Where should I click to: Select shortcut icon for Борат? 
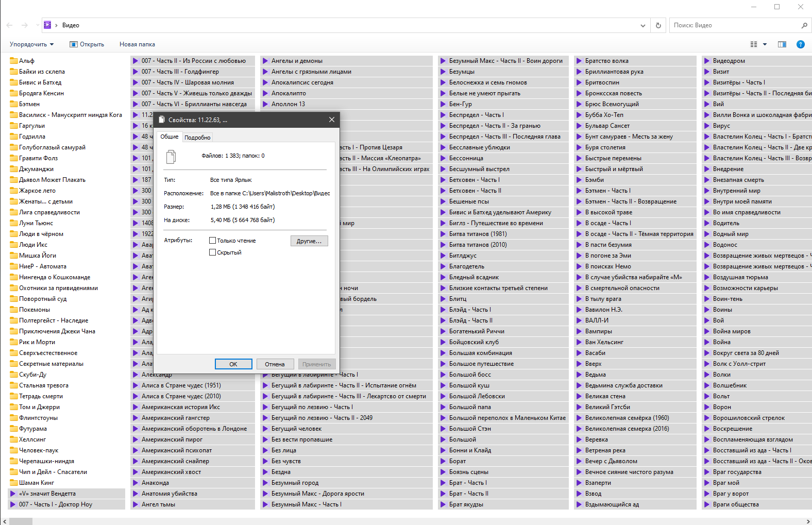(x=443, y=461)
